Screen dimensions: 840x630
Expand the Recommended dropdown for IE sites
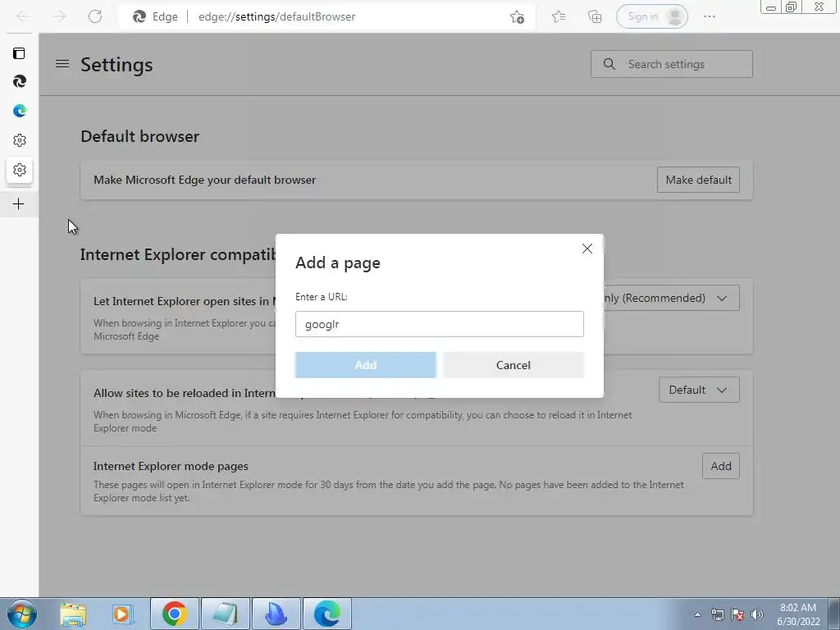tap(672, 298)
